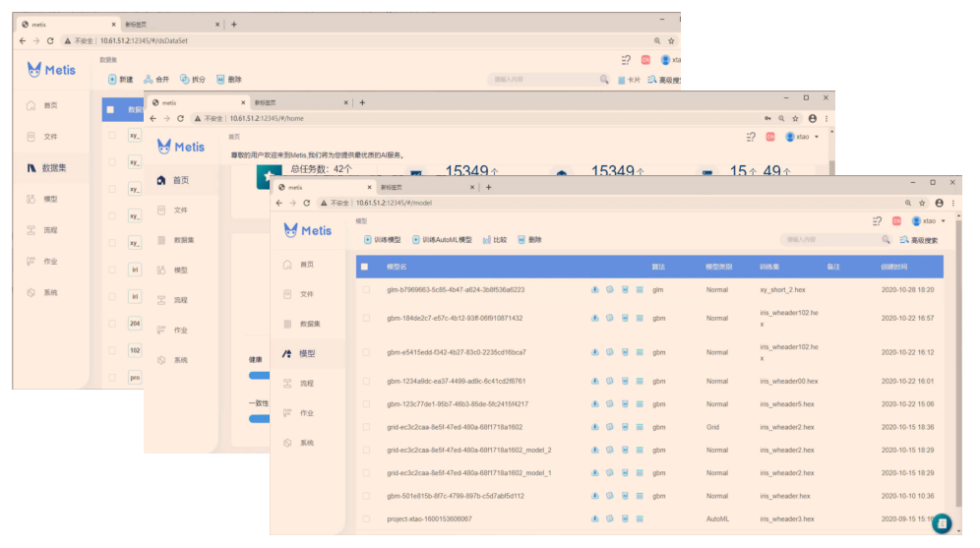This screenshot has width=980, height=548.
Task: Select 系统 in model window sidebar
Action: (307, 443)
